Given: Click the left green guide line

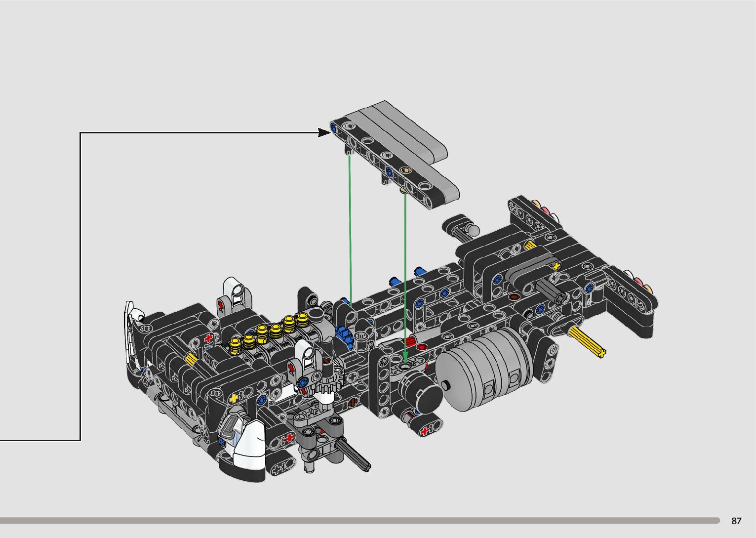Looking at the screenshot, I should pos(350,227).
